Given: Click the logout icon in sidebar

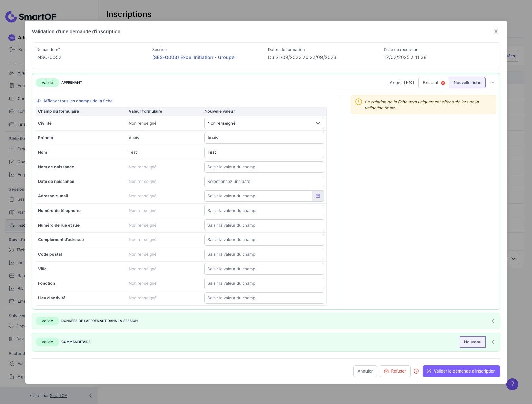Looking at the screenshot, I should [x=13, y=49].
